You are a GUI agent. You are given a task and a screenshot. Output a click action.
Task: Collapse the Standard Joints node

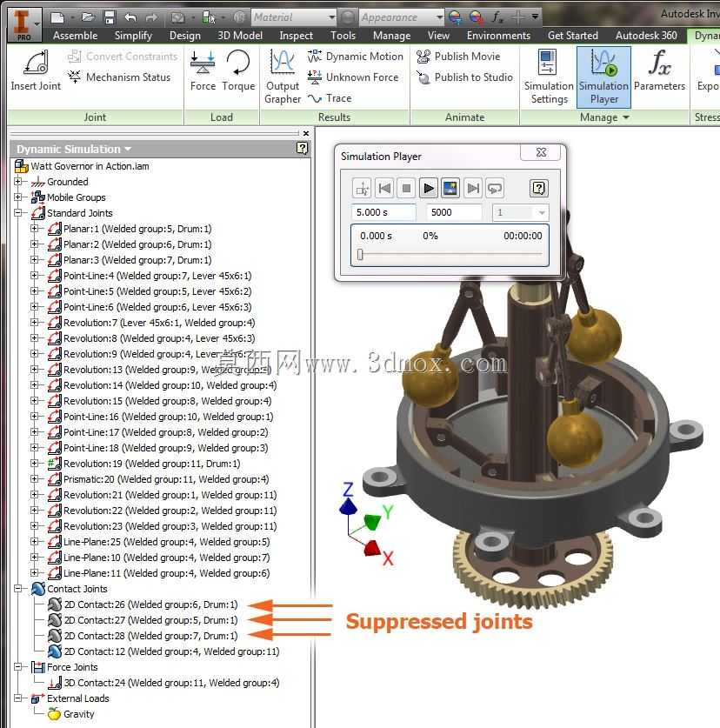[x=17, y=213]
